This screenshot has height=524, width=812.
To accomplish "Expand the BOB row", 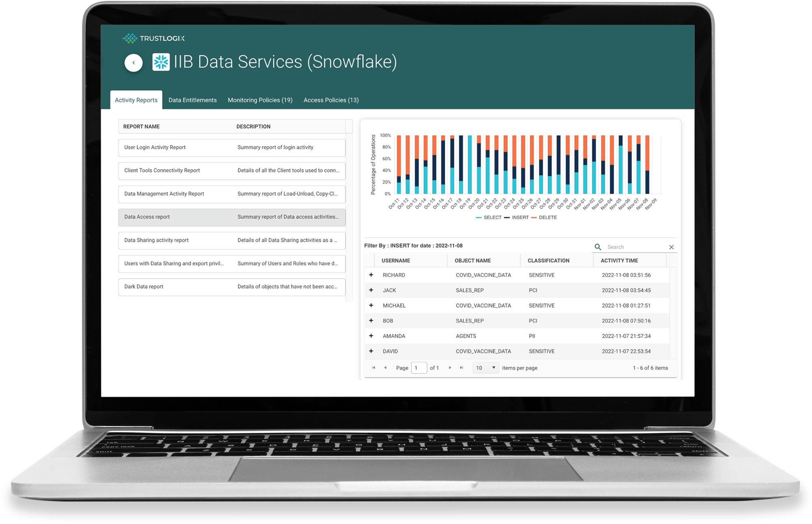I will (x=371, y=320).
